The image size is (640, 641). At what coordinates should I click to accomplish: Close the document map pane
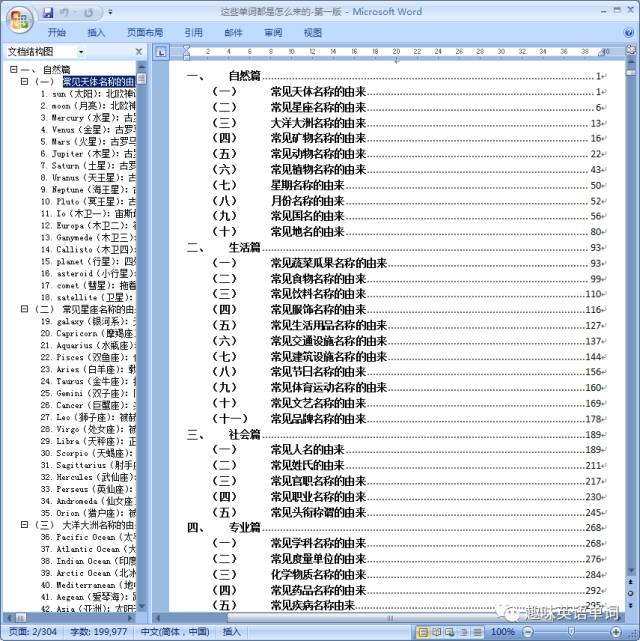[x=139, y=52]
